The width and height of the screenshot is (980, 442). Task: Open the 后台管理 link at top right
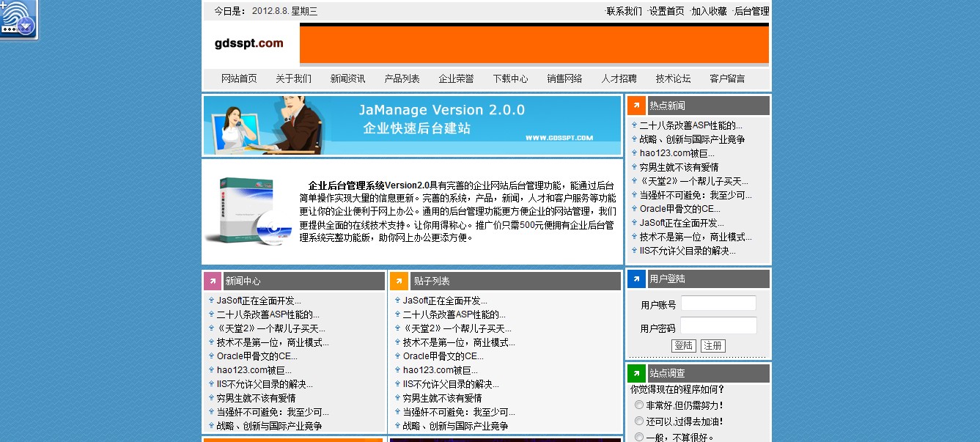pos(751,11)
